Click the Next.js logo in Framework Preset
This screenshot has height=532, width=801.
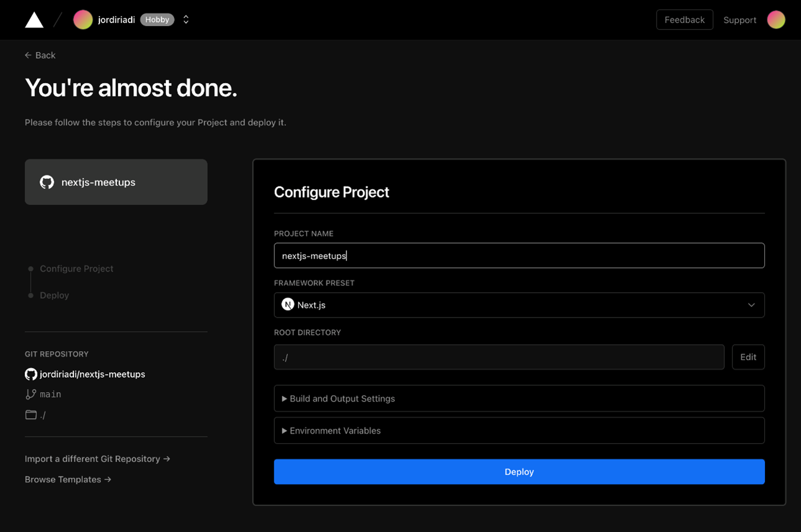287,305
